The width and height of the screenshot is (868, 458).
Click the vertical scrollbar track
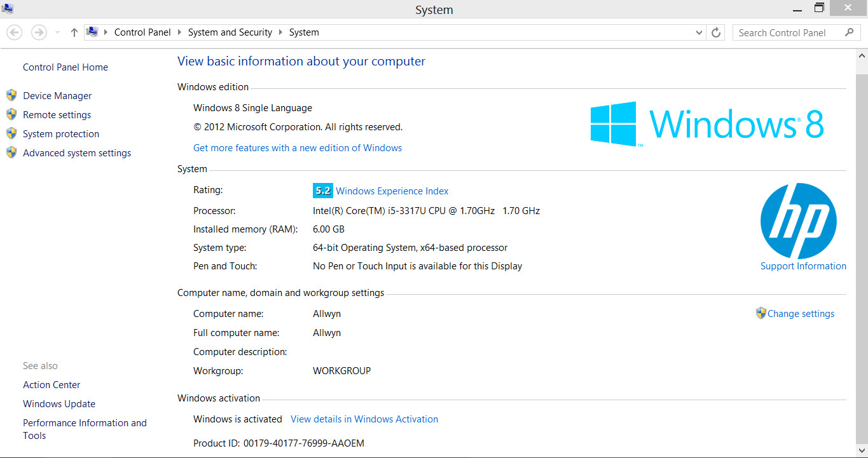coord(862,254)
